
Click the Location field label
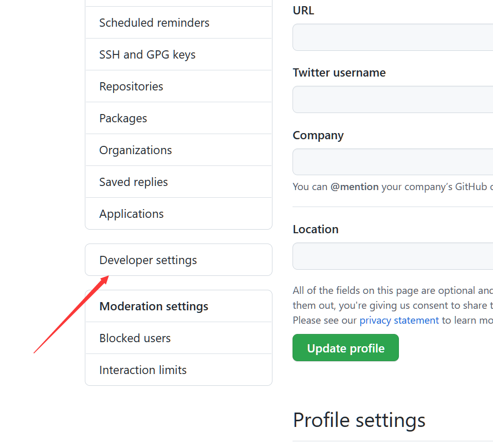click(316, 229)
